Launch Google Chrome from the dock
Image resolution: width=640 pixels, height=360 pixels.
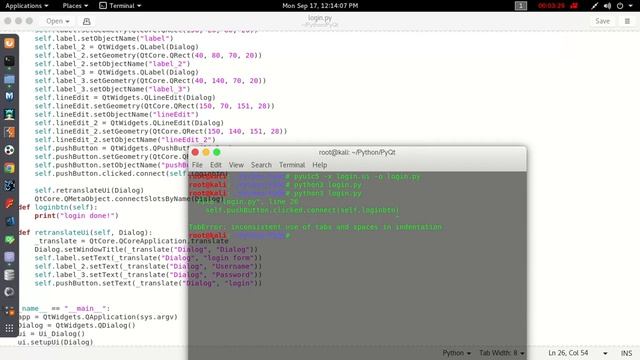pyautogui.click(x=9, y=168)
